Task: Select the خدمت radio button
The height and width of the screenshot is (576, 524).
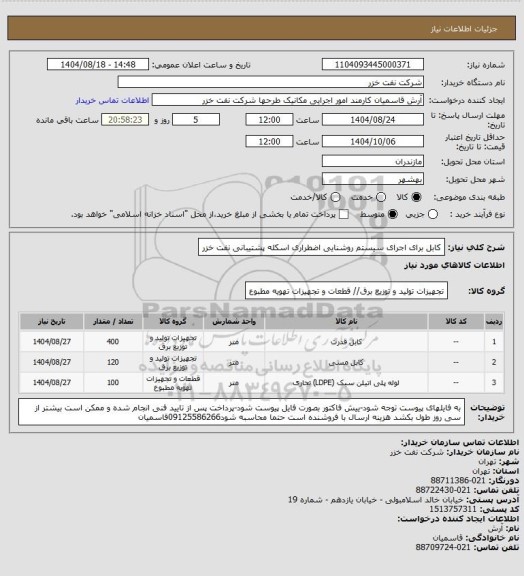Action: click(381, 197)
